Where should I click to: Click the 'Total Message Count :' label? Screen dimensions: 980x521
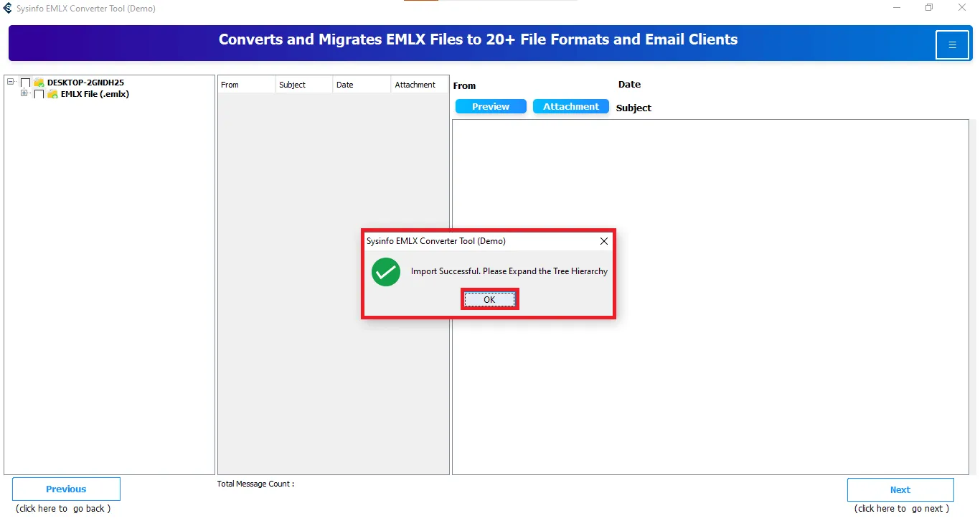pyautogui.click(x=255, y=484)
